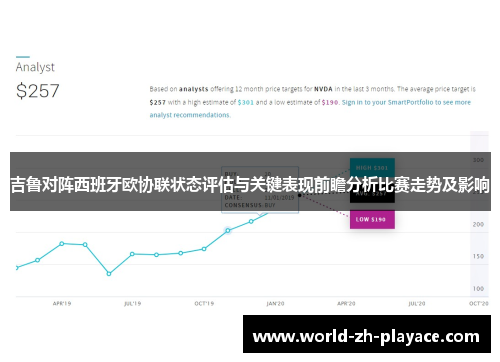Click the JUL'20 axis label
The width and height of the screenshot is (500, 362).
(417, 303)
